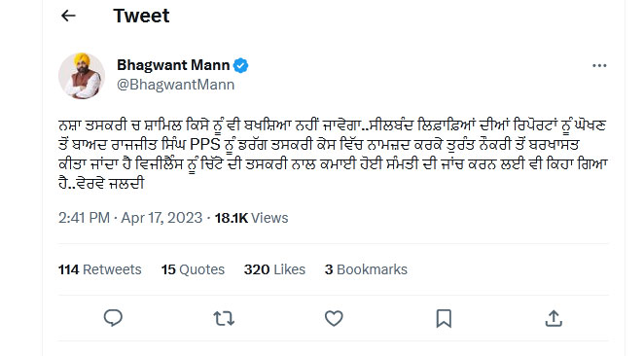644x356 pixels.
Task: View the 114 Retweets list
Action: [100, 269]
